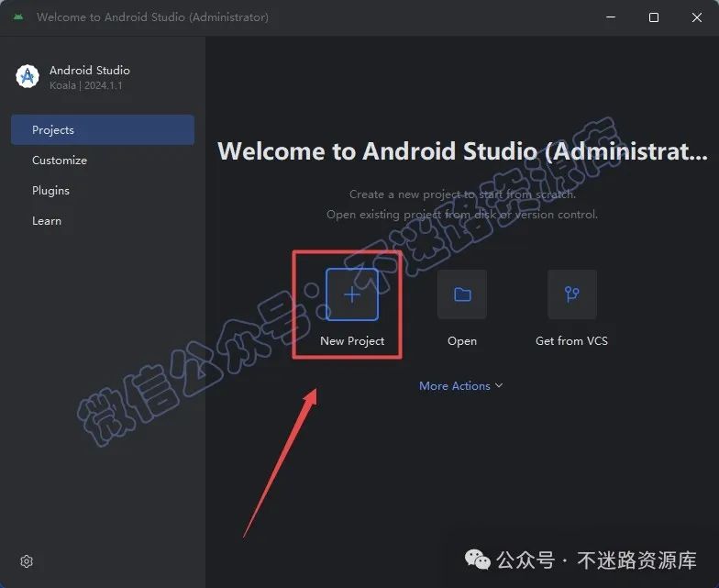Image resolution: width=719 pixels, height=588 pixels.
Task: Click the Get from VCS branch icon
Action: (x=572, y=294)
